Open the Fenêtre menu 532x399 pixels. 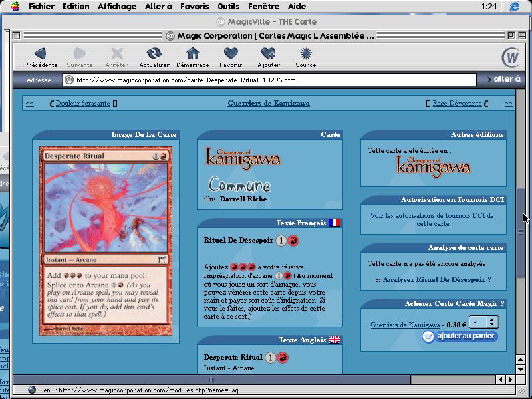coord(263,6)
